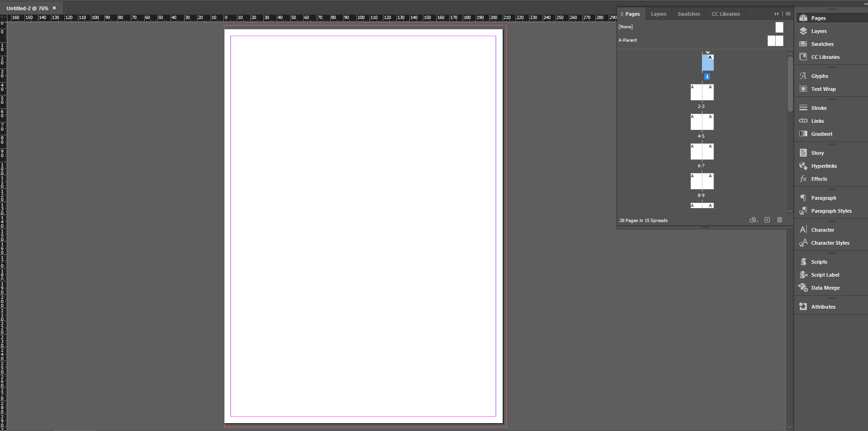This screenshot has height=431, width=868.
Task: Click the delete selected pages trash icon
Action: pyautogui.click(x=779, y=220)
